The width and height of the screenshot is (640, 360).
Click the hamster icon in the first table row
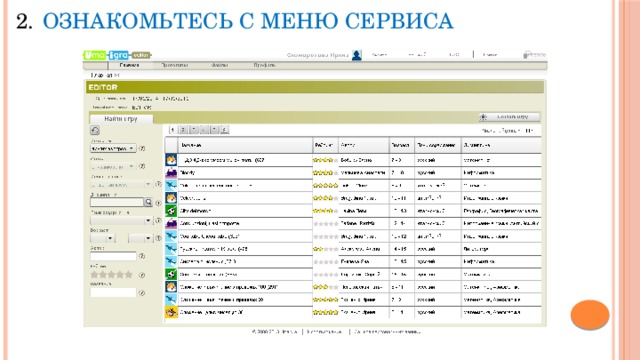(171, 160)
